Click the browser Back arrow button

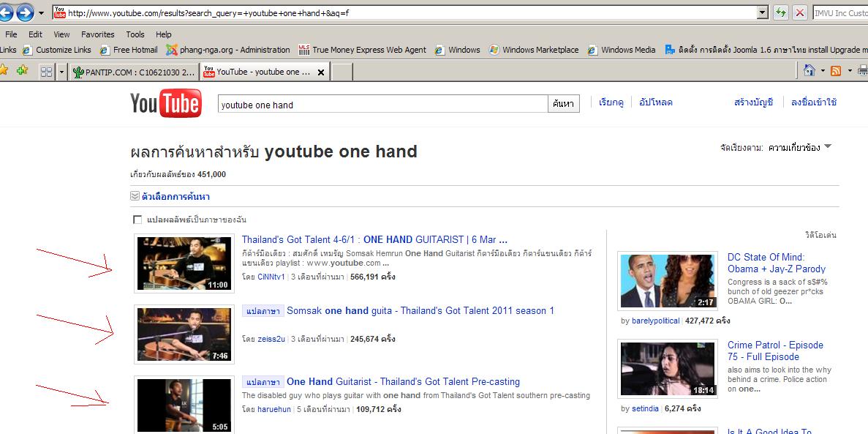(5, 12)
